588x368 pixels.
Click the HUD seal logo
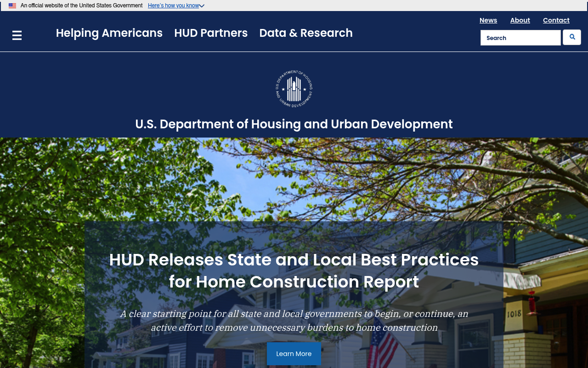(294, 89)
